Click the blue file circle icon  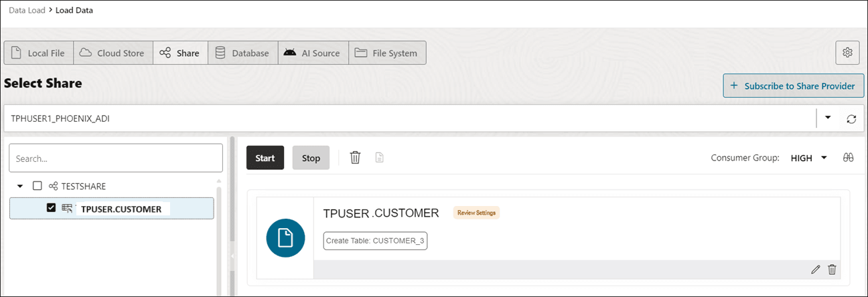(285, 238)
